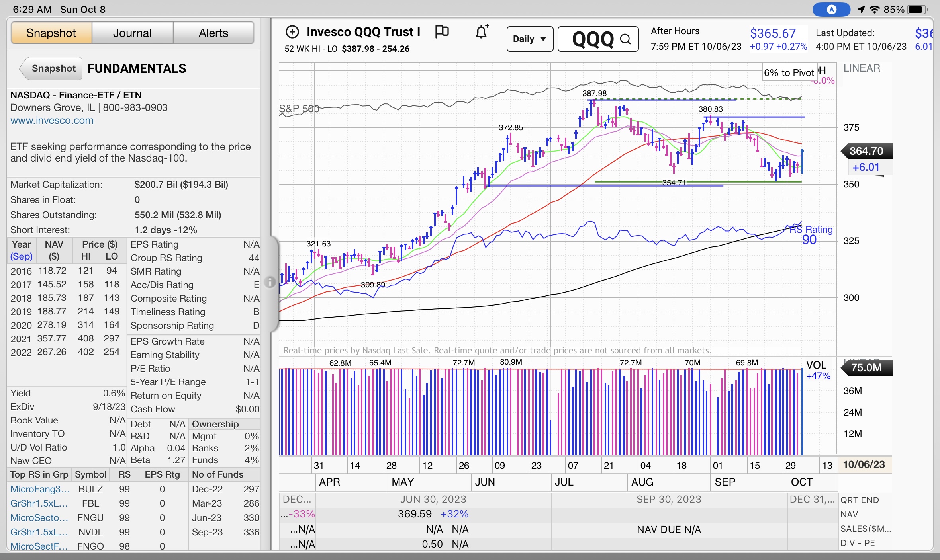Tap the blue pill indicator in status bar
Image resolution: width=940 pixels, height=560 pixels.
(x=831, y=9)
